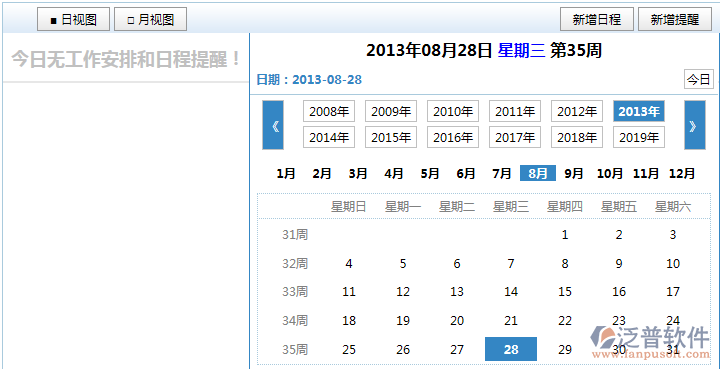Click the 星期日 column header

pos(349,207)
